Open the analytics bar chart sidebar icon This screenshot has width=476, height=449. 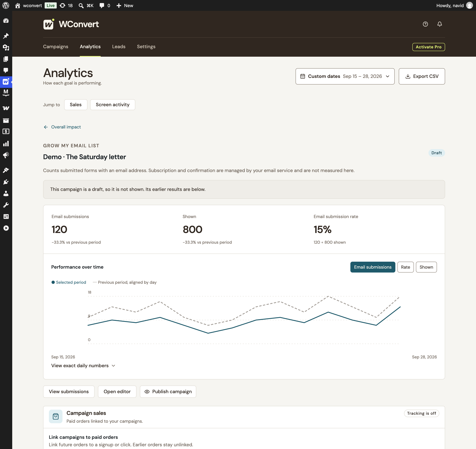coord(6,144)
